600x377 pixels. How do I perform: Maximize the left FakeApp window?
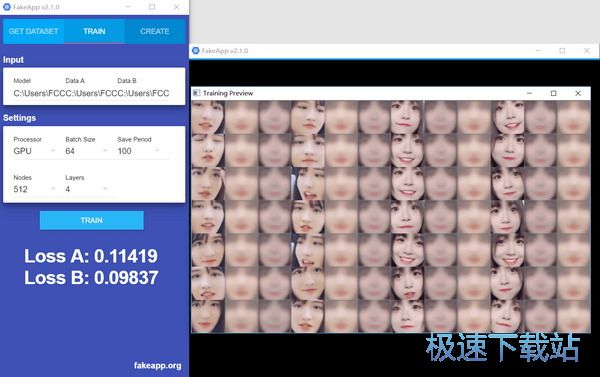[x=152, y=7]
